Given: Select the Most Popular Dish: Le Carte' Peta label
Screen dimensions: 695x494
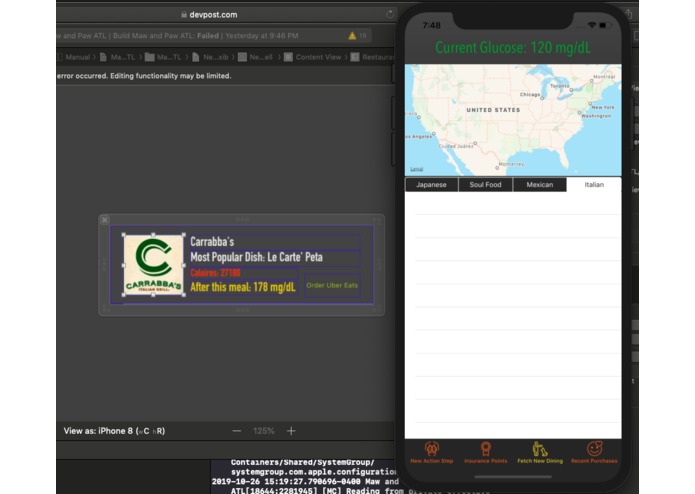Looking at the screenshot, I should [274, 257].
